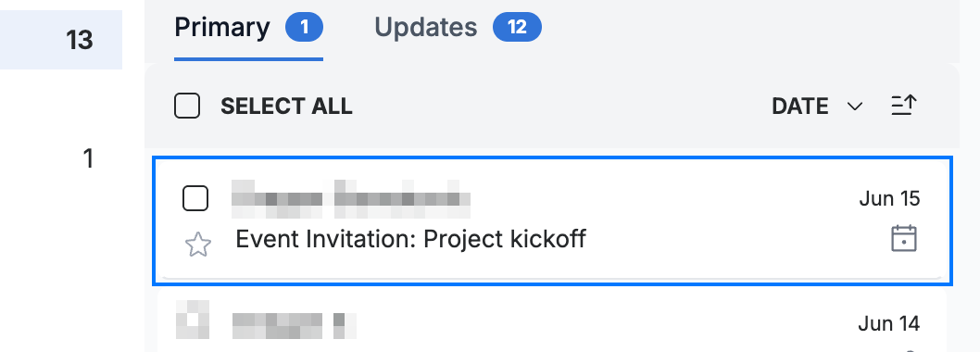Viewport: 980px width, 352px height.
Task: Open the Event Invitation: Project kickoff subject
Action: pos(410,240)
